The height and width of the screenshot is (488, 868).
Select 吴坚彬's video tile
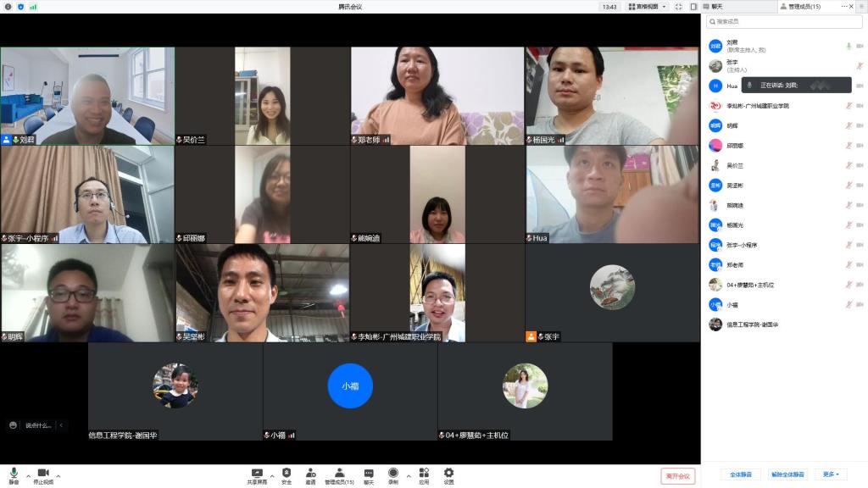pyautogui.click(x=262, y=292)
